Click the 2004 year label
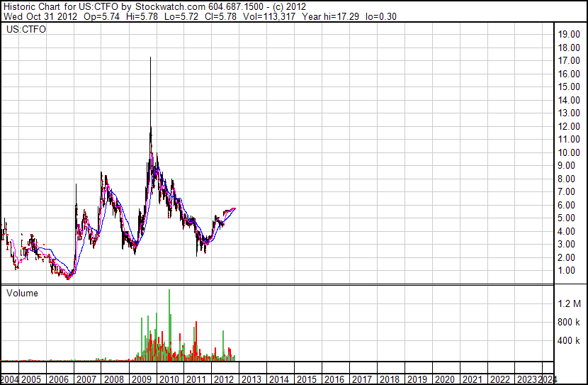Viewport: 588px width, 385px height. (x=10, y=379)
